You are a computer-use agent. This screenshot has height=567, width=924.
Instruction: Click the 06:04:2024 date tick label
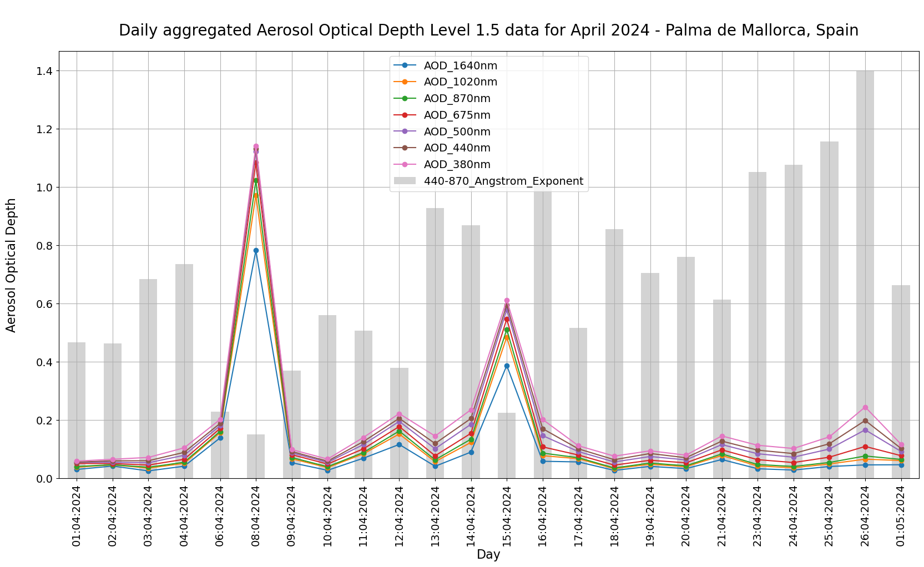[x=220, y=516]
